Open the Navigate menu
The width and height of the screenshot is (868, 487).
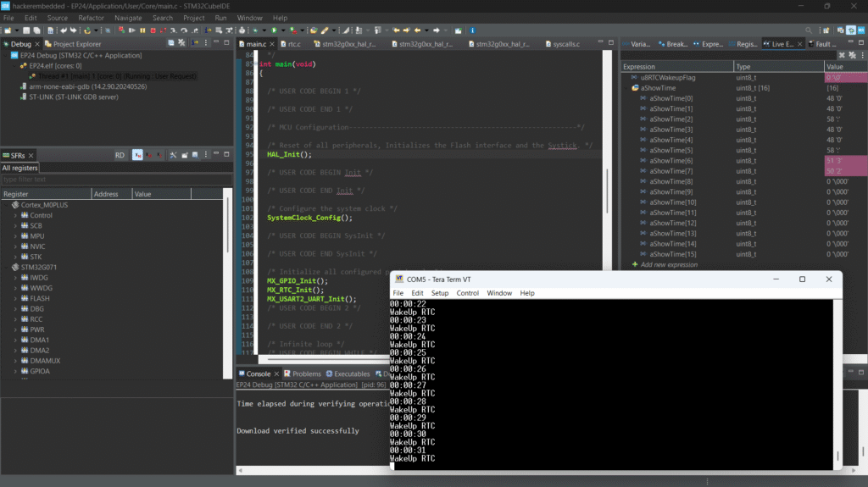coord(128,18)
